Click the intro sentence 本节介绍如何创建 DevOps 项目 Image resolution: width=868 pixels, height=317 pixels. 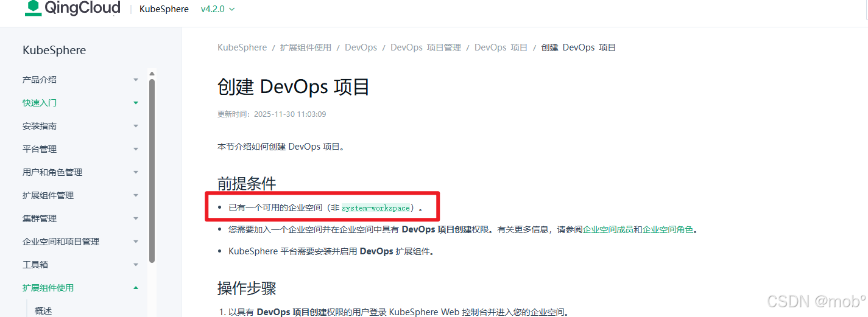pos(281,147)
